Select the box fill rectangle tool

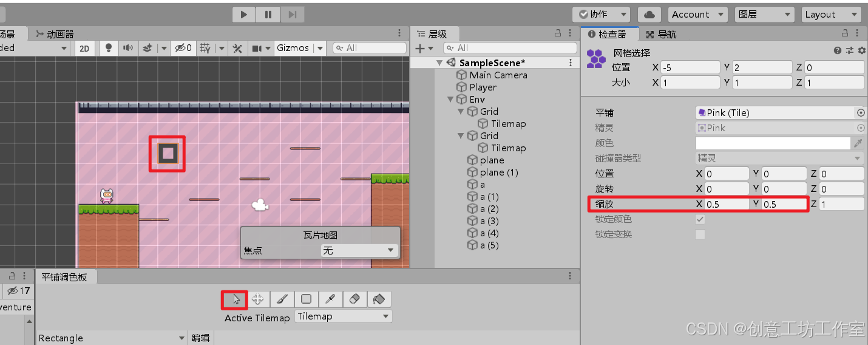pyautogui.click(x=306, y=299)
